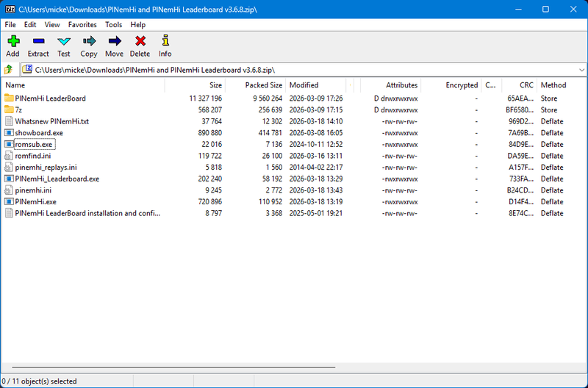Select the pinemhi_replays.ini file name
Screen dimensions: 588x388
pos(46,168)
